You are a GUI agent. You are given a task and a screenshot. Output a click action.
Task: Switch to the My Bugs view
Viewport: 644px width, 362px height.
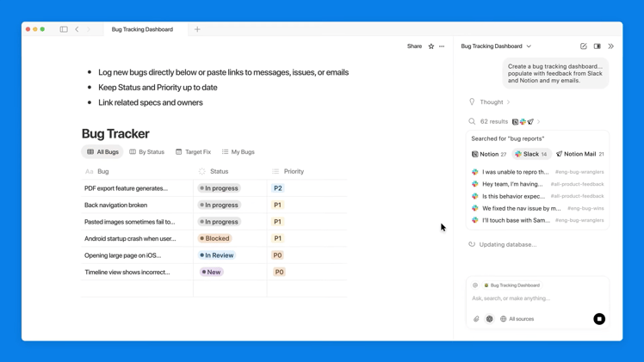click(238, 151)
